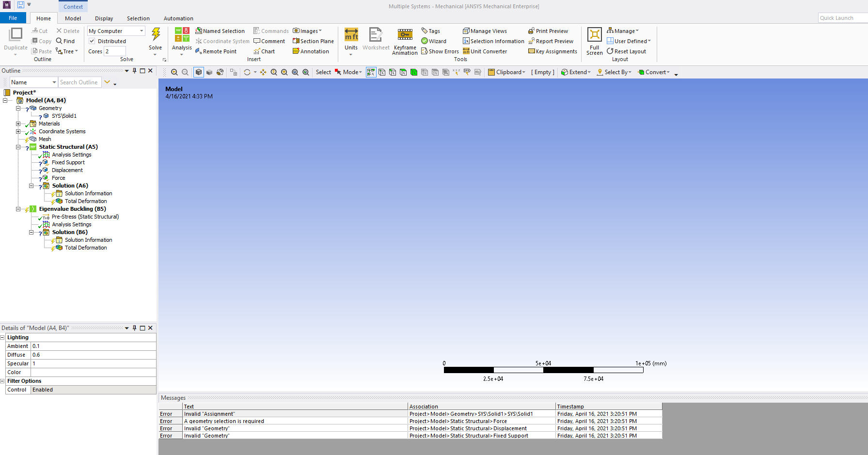
Task: Open the Convert dropdown
Action: [654, 72]
